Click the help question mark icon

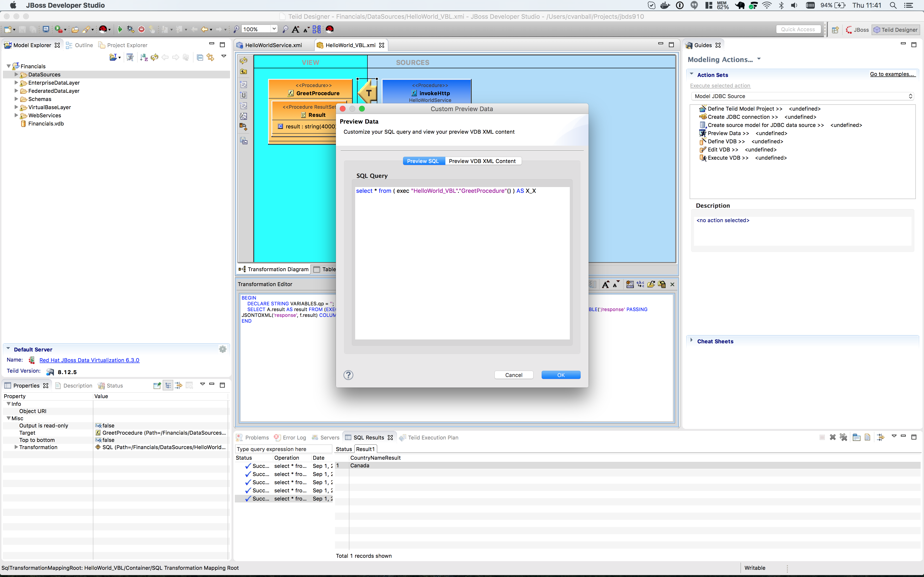348,375
